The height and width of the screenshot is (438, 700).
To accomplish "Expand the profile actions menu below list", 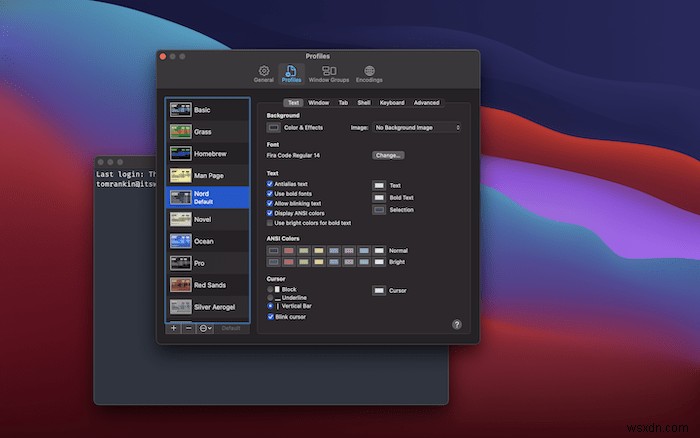I will click(x=205, y=328).
